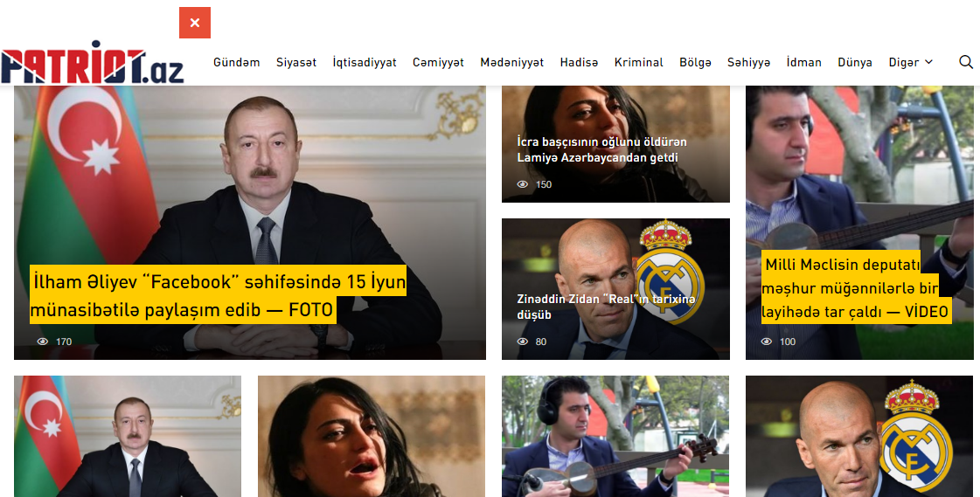Navigate to the Mədəniyyət menu item

click(511, 62)
